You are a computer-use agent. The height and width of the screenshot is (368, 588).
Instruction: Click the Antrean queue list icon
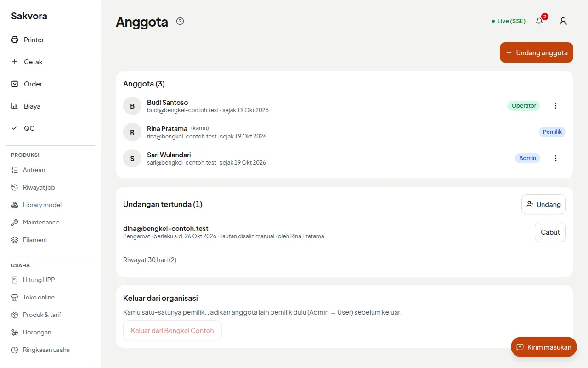pos(15,170)
